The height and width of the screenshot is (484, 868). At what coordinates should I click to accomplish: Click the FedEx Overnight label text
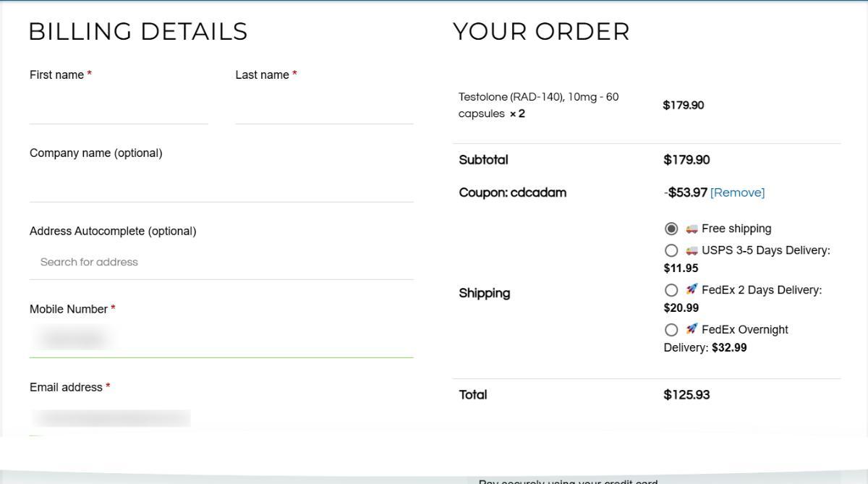click(744, 330)
